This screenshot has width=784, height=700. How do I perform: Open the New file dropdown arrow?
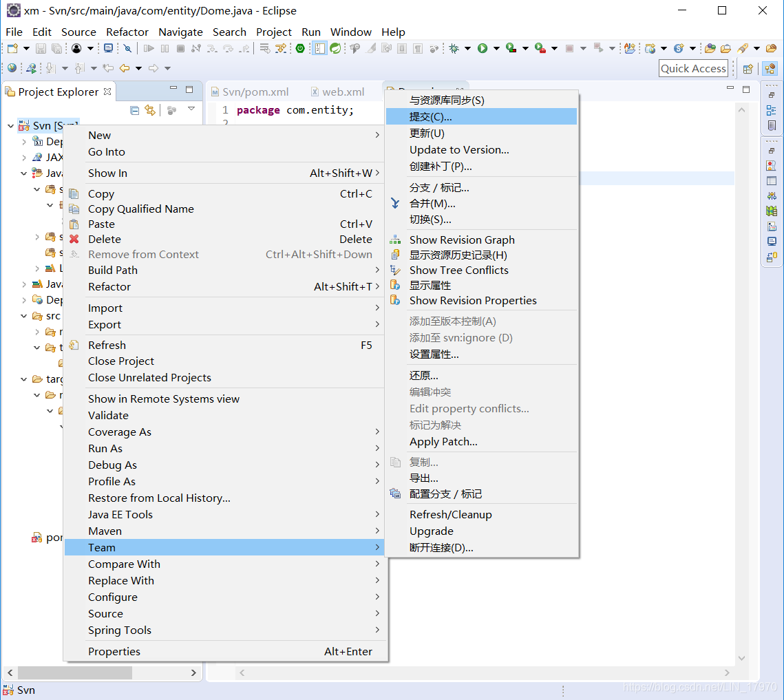[x=26, y=48]
